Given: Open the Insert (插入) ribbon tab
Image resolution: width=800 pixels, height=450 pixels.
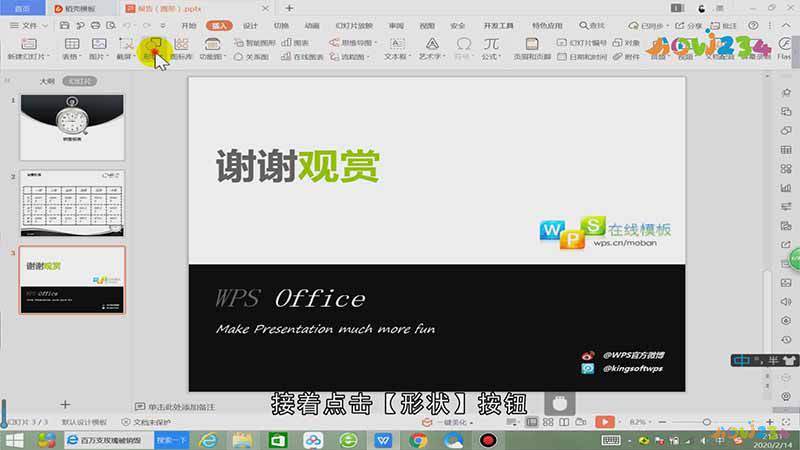Looking at the screenshot, I should point(219,25).
